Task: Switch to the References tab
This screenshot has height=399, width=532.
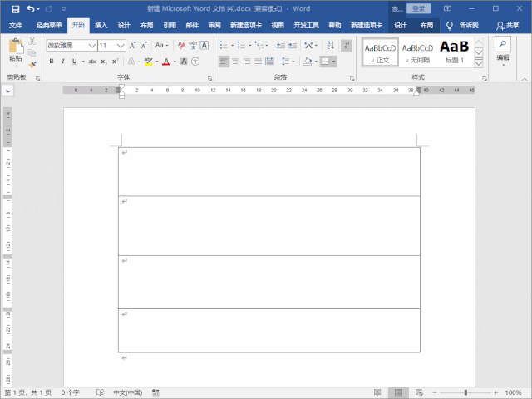Action: tap(170, 26)
